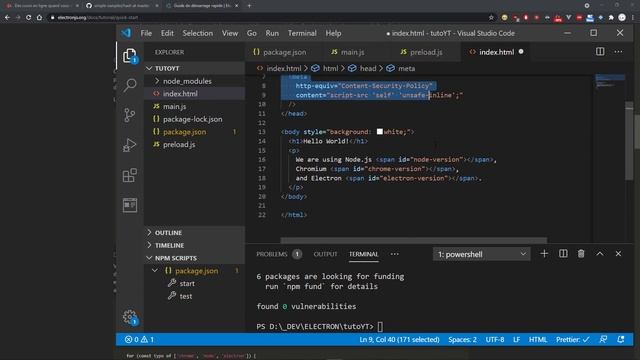Open the Source Control view icon
This screenshot has width=640, height=360.
pos(130,115)
